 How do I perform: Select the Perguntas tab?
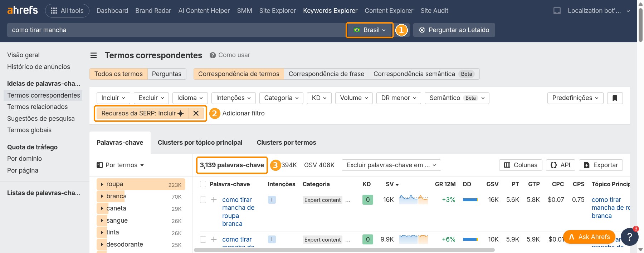pyautogui.click(x=167, y=74)
